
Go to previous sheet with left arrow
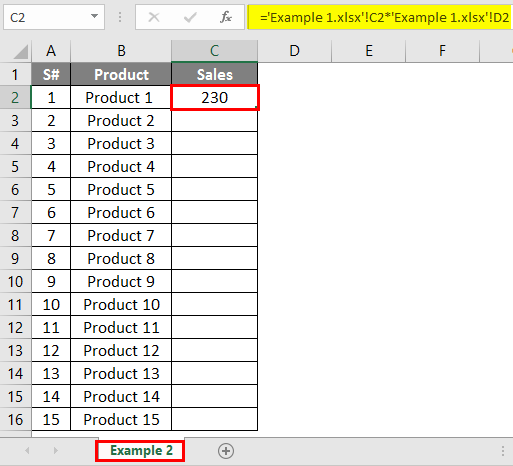coord(28,451)
